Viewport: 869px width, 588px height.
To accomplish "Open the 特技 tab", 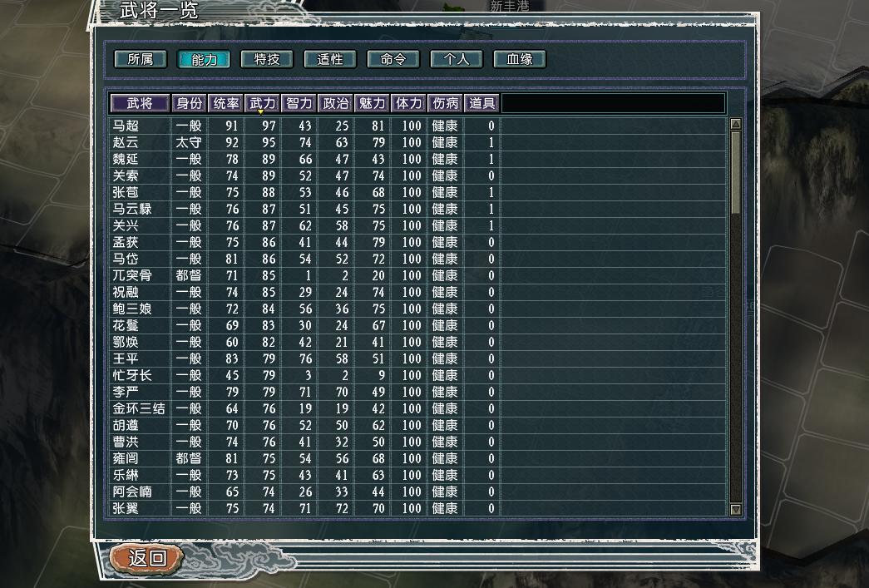I will pos(267,59).
